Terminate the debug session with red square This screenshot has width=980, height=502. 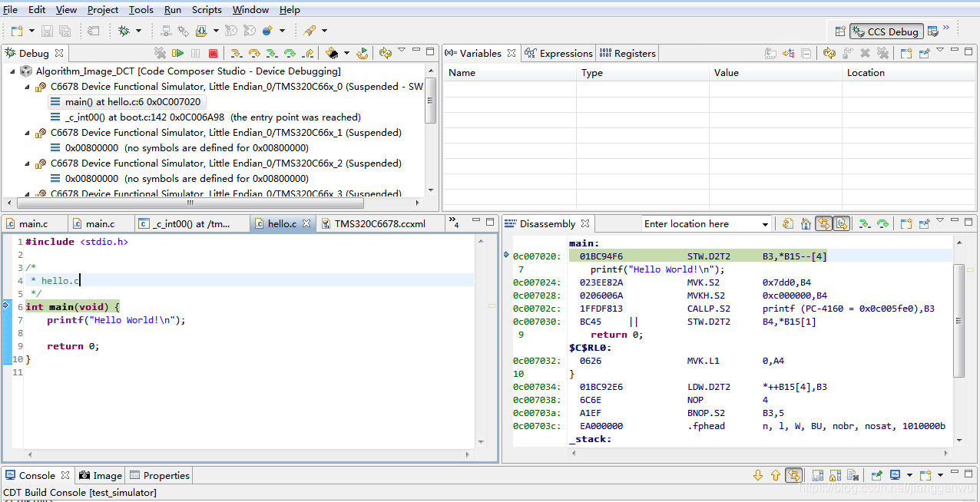(x=214, y=53)
